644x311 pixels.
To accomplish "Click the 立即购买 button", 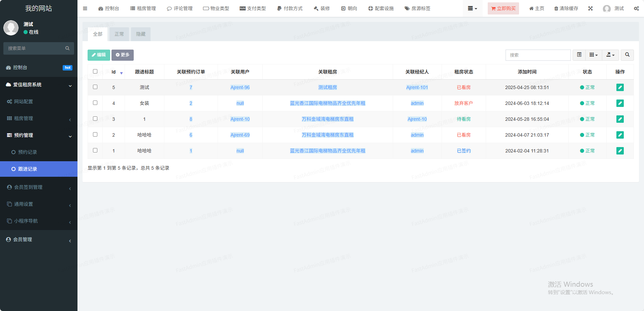I will [503, 8].
